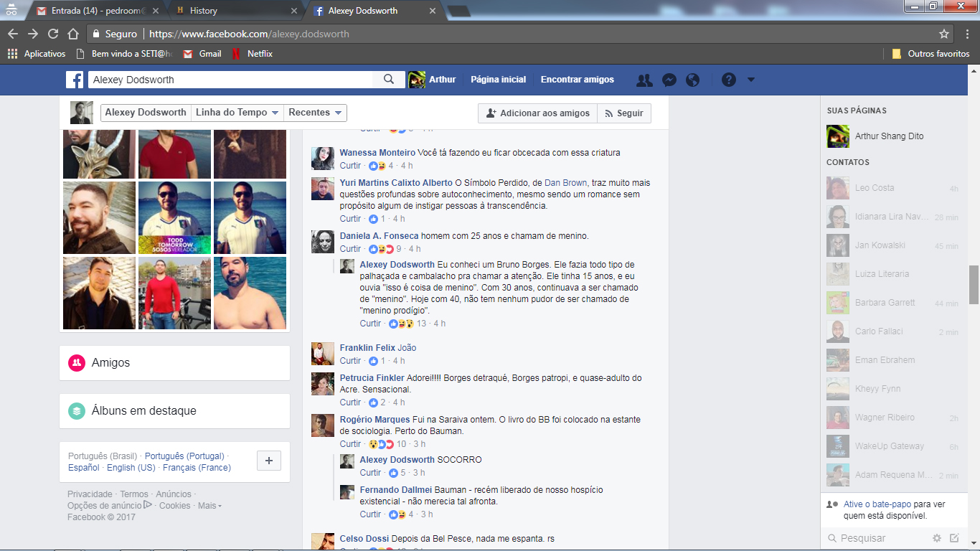Open Aplicativos apps shortcut
This screenshot has width=980, height=551.
click(x=36, y=54)
